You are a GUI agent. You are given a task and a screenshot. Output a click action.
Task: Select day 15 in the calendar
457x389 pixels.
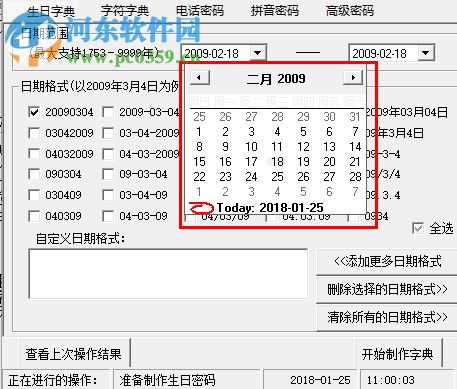pyautogui.click(x=199, y=162)
